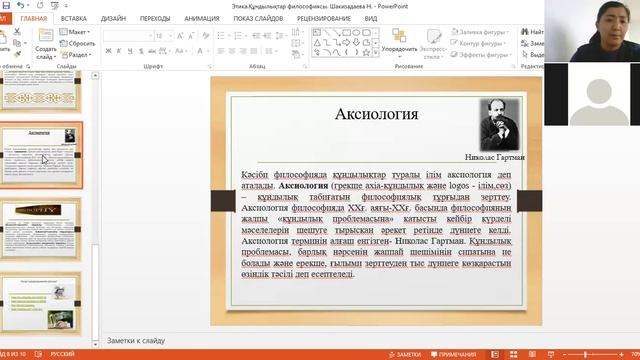Image resolution: width=640 pixels, height=360 pixels.
Task: Click zoom in plus button
Action: coord(622,354)
